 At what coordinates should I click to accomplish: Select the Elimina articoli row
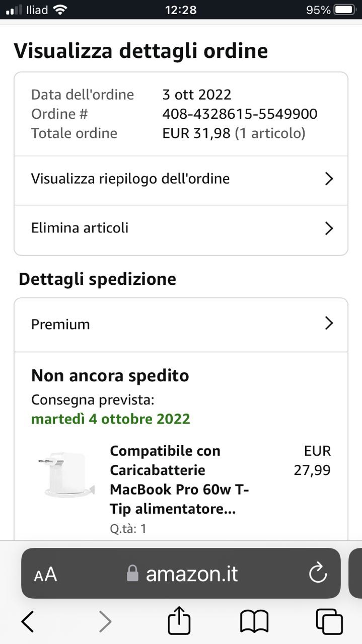(81, 228)
